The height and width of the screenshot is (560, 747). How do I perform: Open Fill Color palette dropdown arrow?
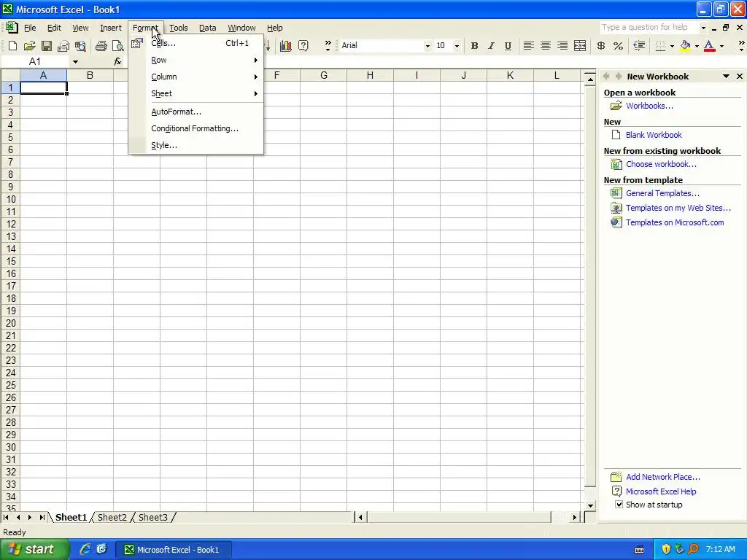(697, 46)
